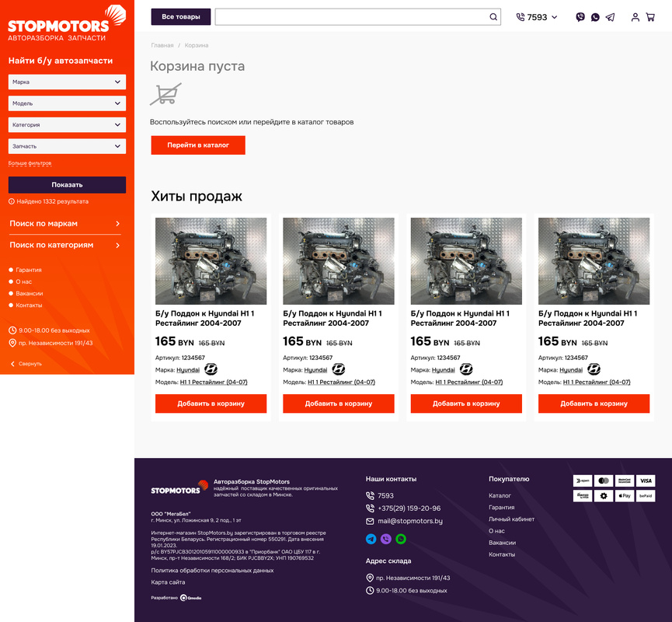
Task: Click model link on third product card
Action: click(469, 383)
